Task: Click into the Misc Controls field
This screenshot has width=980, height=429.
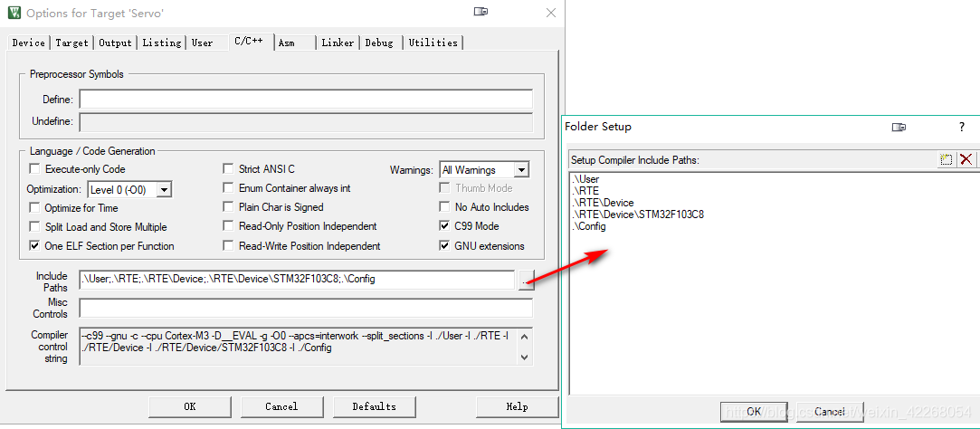Action: [306, 309]
